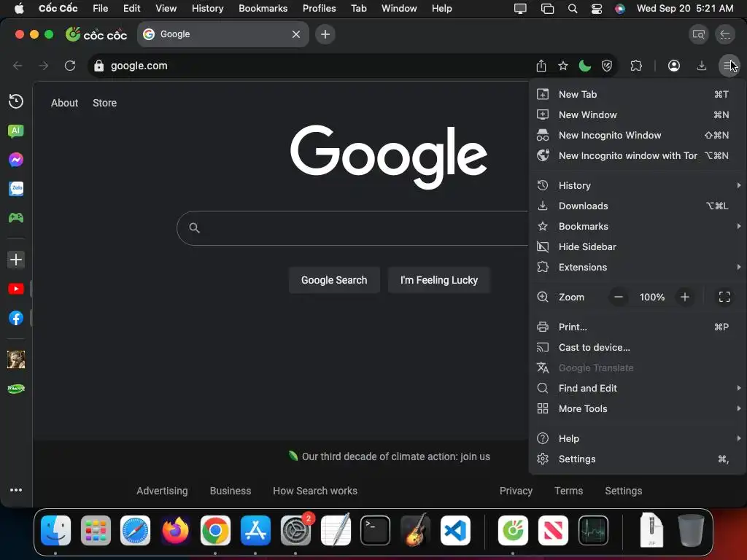Open the Profiles menu in menu bar
747x560 pixels.
point(320,9)
